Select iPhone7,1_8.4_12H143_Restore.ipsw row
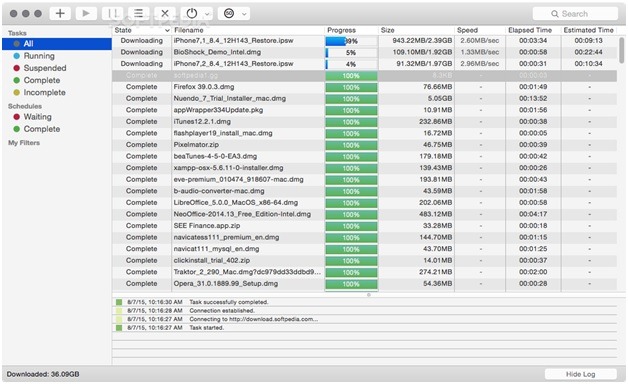Screen dimensions: 628x384 [x=364, y=41]
